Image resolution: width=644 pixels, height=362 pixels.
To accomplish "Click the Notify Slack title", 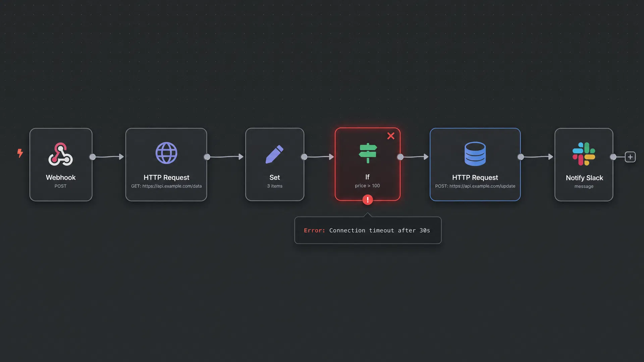I will 584,178.
